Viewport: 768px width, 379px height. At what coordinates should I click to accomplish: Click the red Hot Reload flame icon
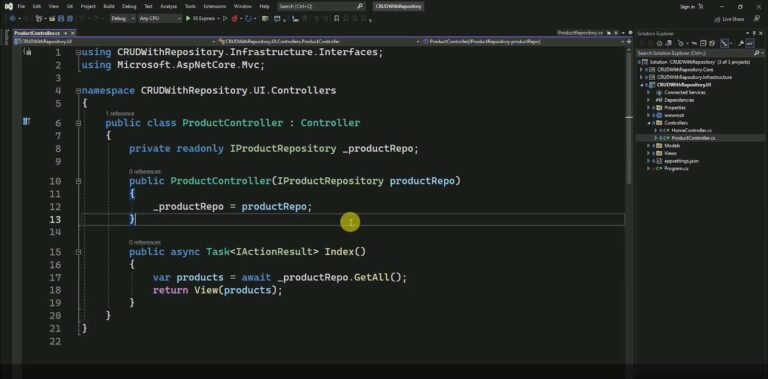234,19
